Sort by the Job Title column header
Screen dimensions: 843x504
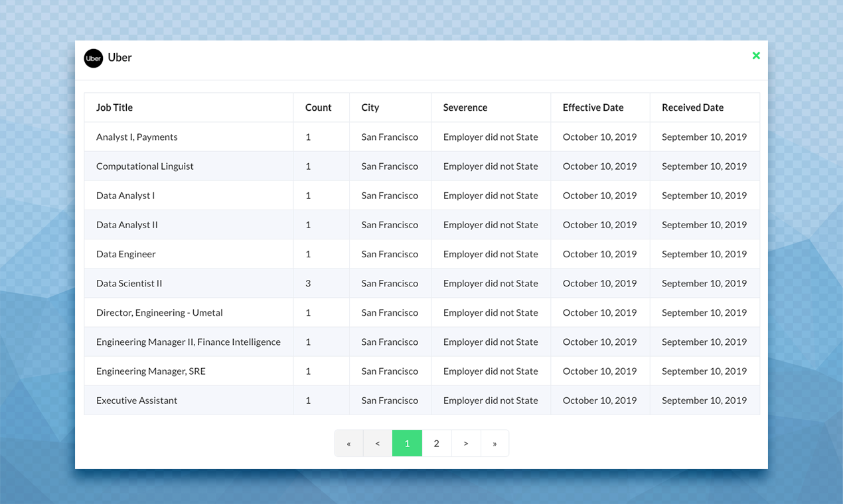tap(114, 107)
